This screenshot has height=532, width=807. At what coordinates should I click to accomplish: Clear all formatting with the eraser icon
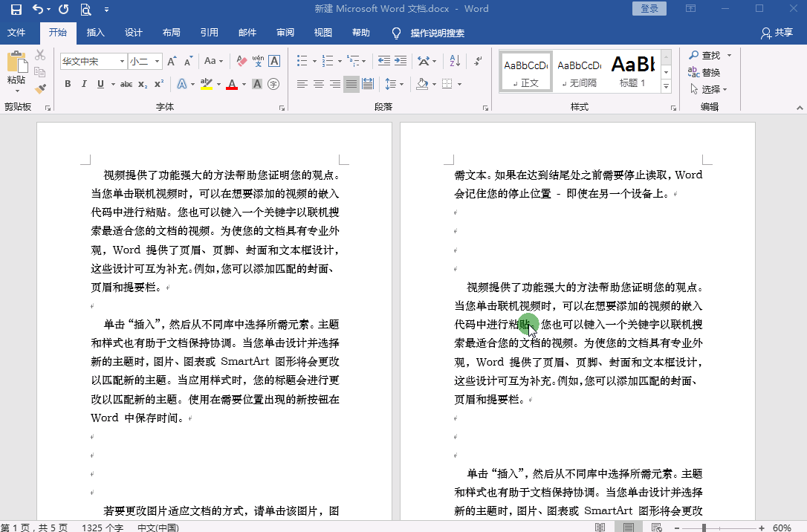[x=242, y=61]
